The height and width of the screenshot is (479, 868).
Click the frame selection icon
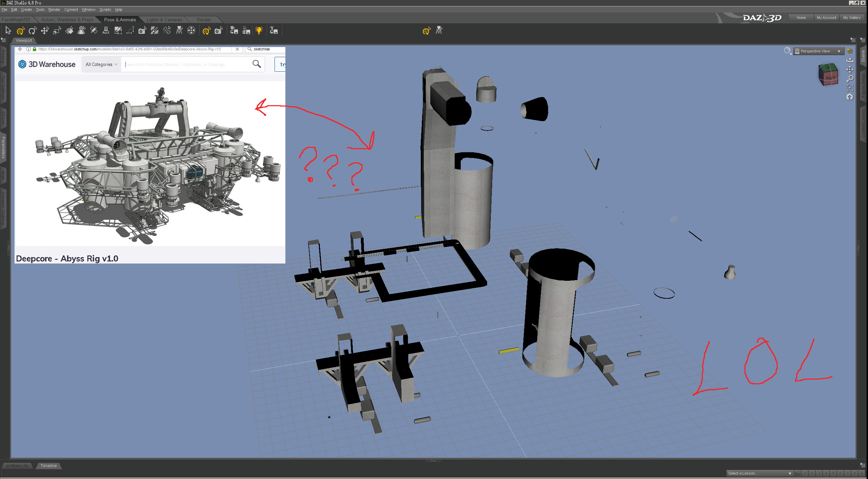click(850, 88)
